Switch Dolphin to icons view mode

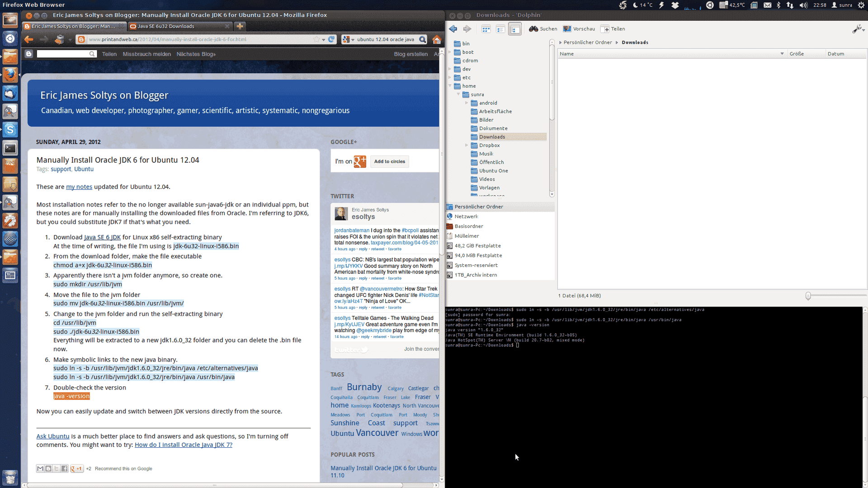click(486, 29)
